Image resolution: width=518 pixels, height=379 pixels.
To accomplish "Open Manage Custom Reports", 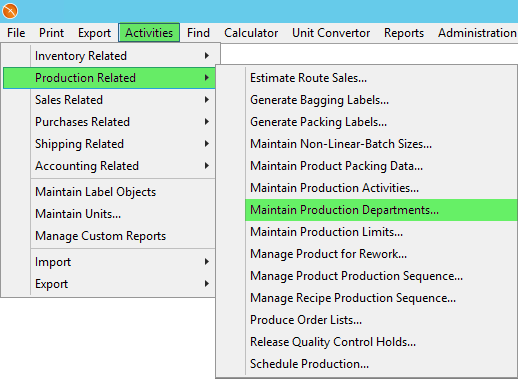I will click(x=109, y=236).
